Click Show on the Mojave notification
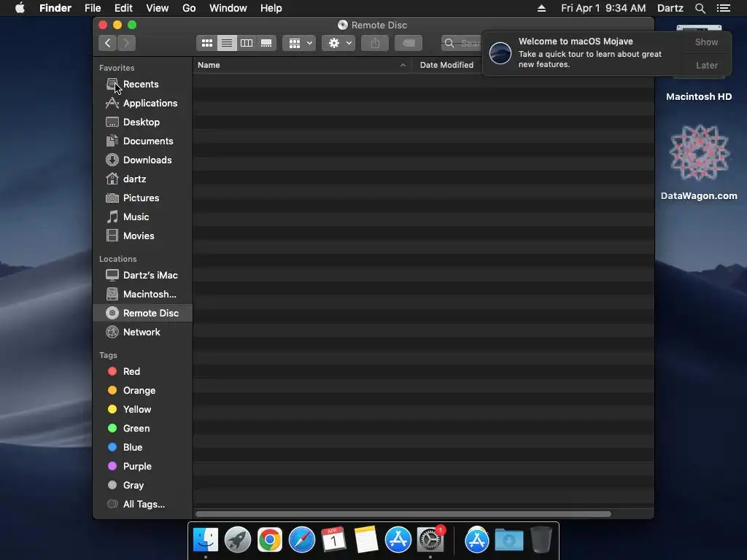The width and height of the screenshot is (747, 560). click(x=706, y=42)
